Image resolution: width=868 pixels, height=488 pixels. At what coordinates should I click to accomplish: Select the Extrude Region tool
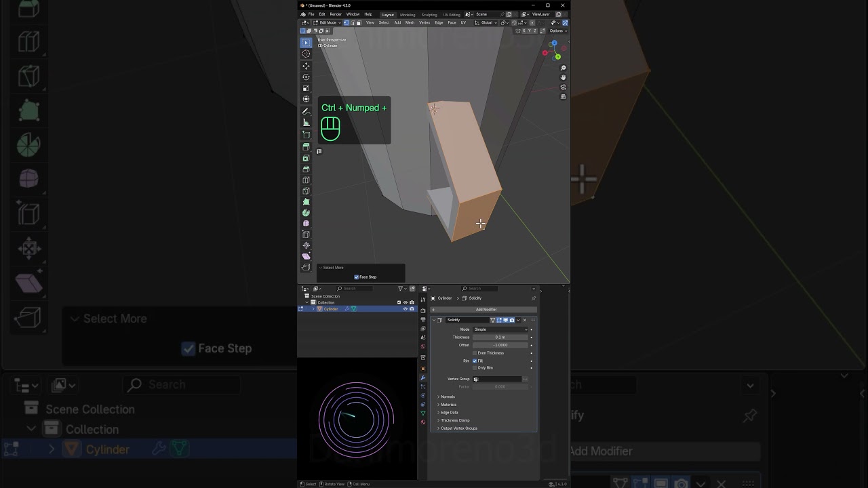[x=306, y=146]
